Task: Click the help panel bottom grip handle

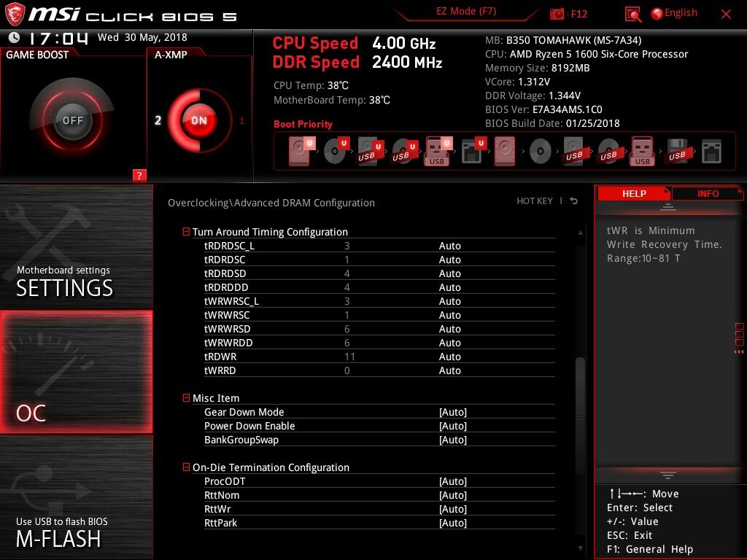Action: 668,475
